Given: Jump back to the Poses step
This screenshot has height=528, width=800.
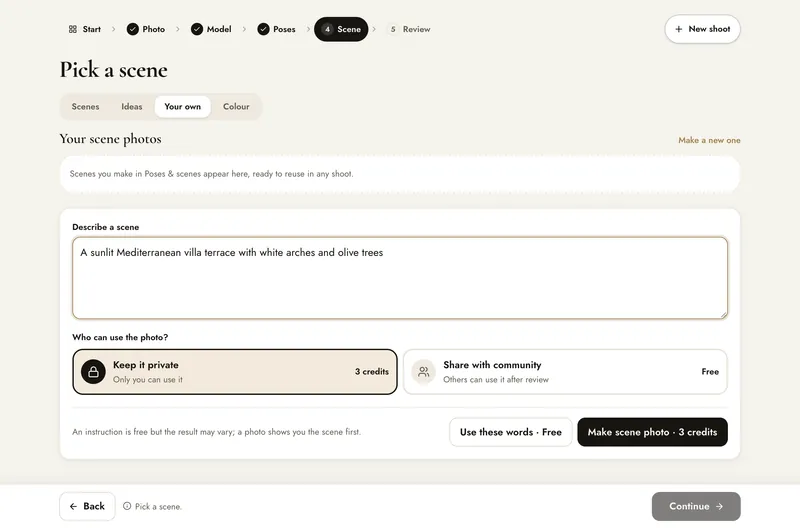Looking at the screenshot, I should point(277,29).
